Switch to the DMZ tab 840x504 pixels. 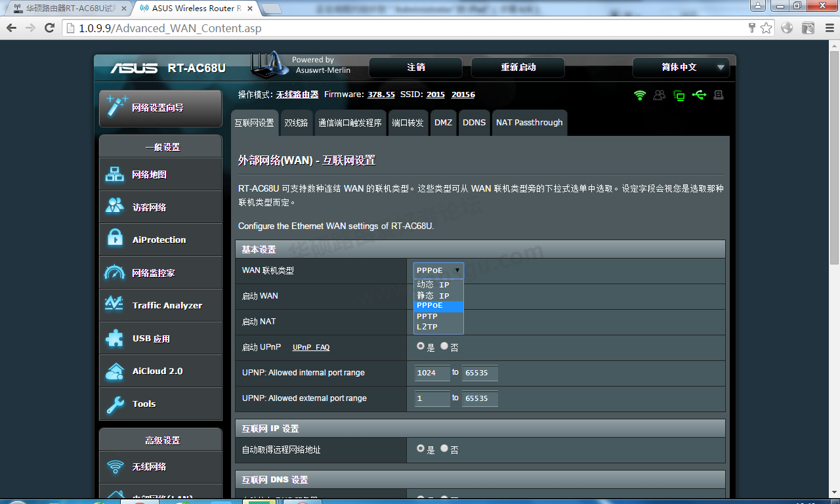[443, 123]
